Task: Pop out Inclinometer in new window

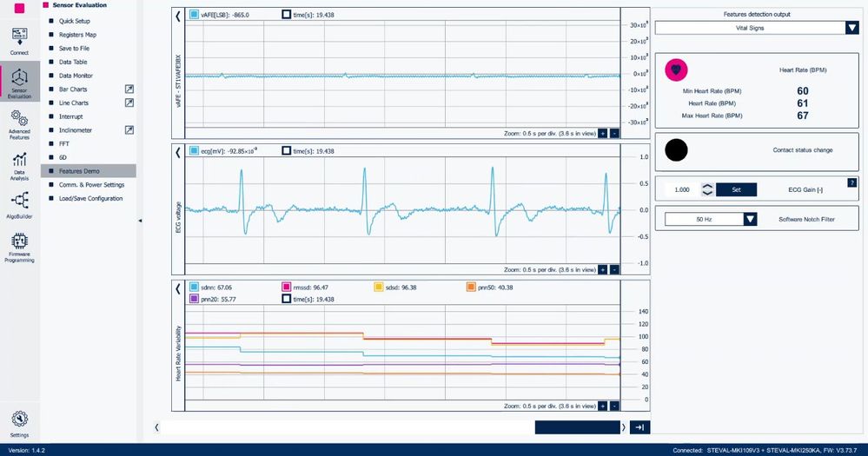Action: tap(129, 130)
